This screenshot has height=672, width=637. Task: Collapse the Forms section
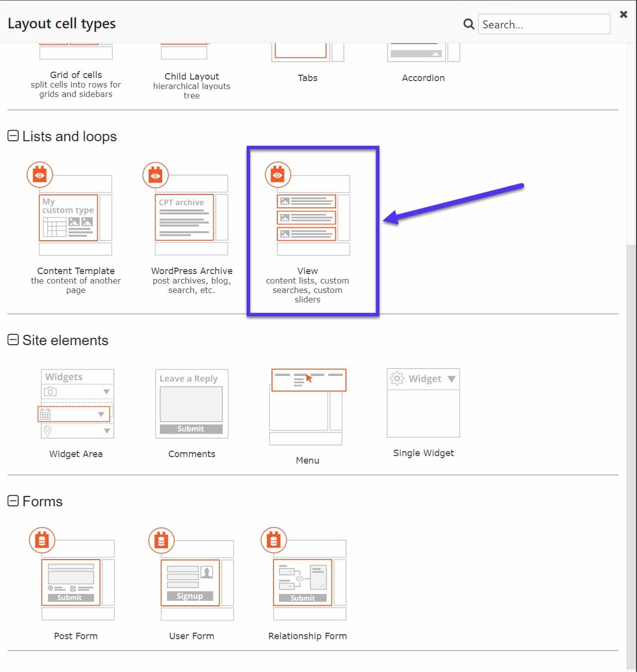13,501
